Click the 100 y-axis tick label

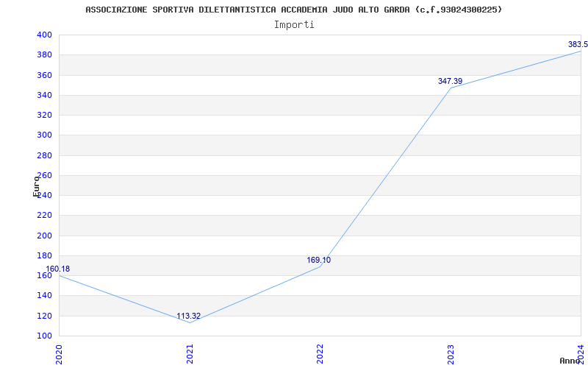tap(44, 336)
